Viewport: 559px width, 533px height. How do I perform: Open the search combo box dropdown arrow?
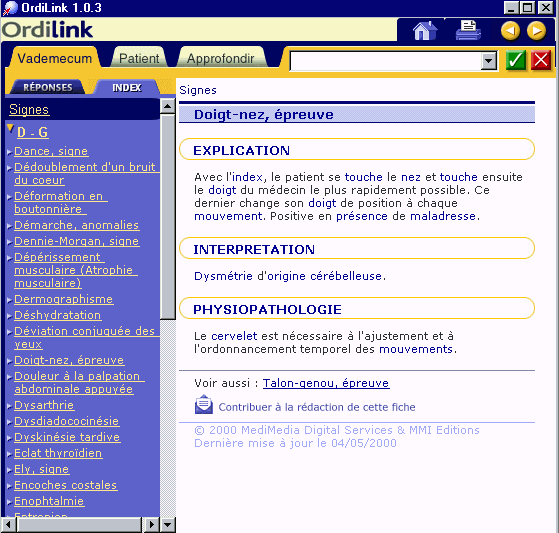point(488,61)
